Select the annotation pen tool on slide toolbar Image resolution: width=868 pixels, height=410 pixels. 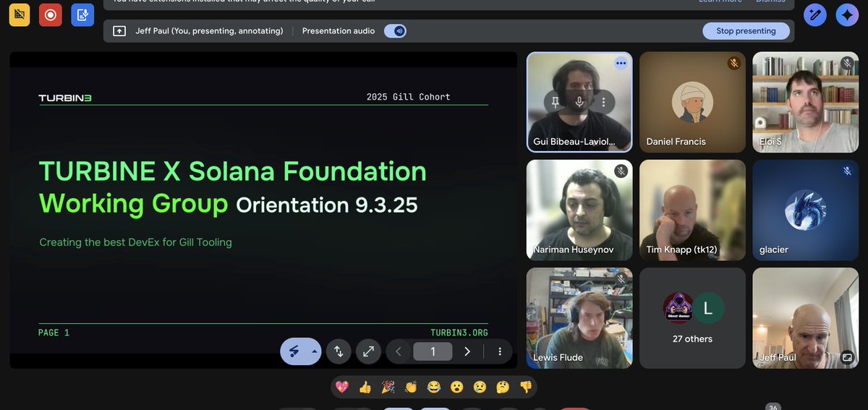(294, 351)
